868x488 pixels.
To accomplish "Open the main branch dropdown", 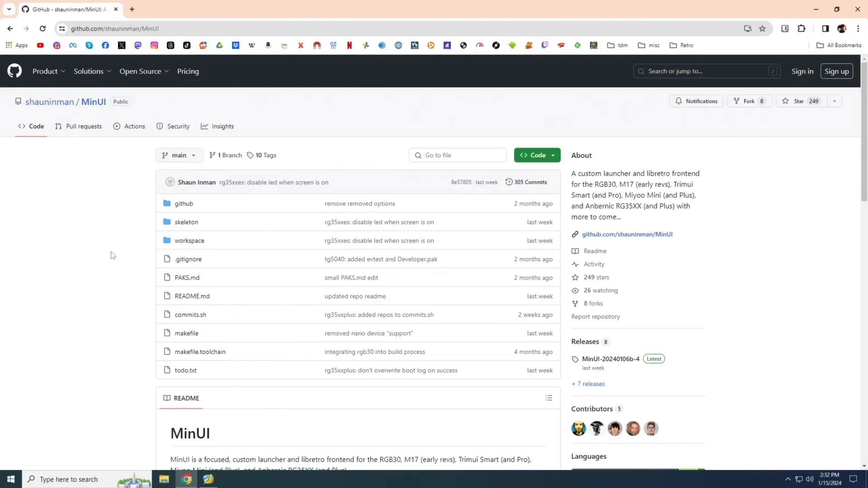I will [179, 155].
